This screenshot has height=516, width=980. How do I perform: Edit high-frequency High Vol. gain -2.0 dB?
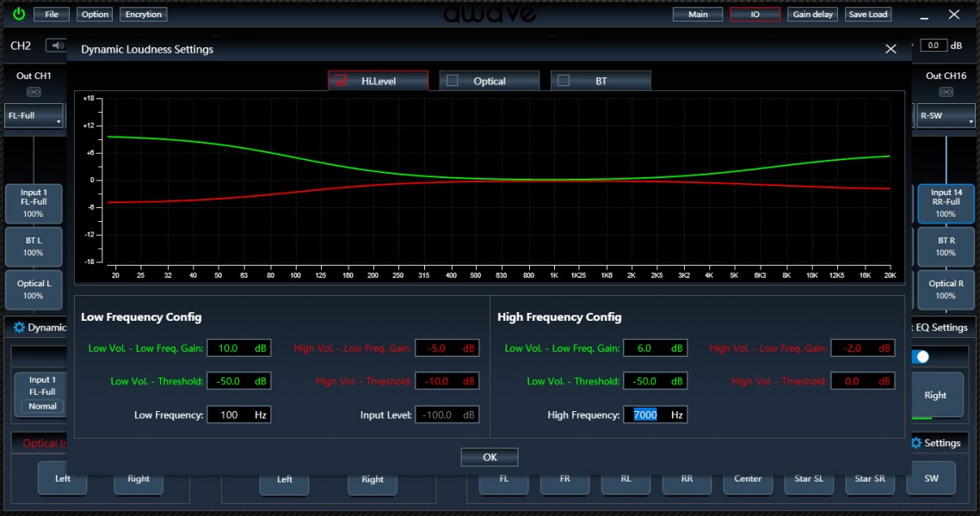pyautogui.click(x=862, y=348)
